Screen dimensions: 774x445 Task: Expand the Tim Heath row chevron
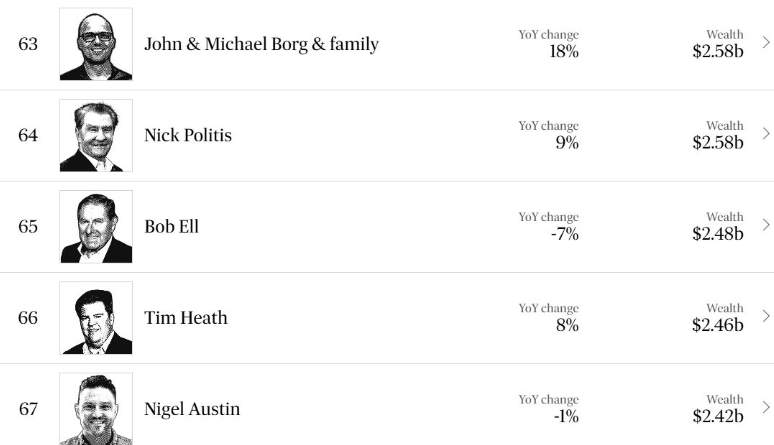coord(766,316)
